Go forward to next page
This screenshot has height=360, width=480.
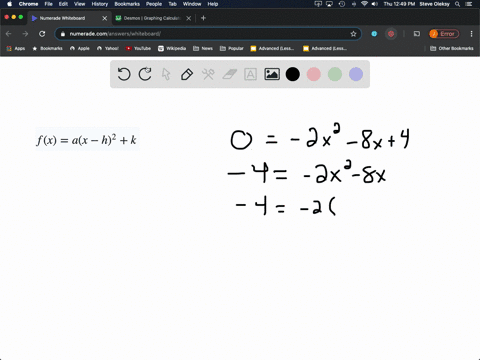click(25, 34)
